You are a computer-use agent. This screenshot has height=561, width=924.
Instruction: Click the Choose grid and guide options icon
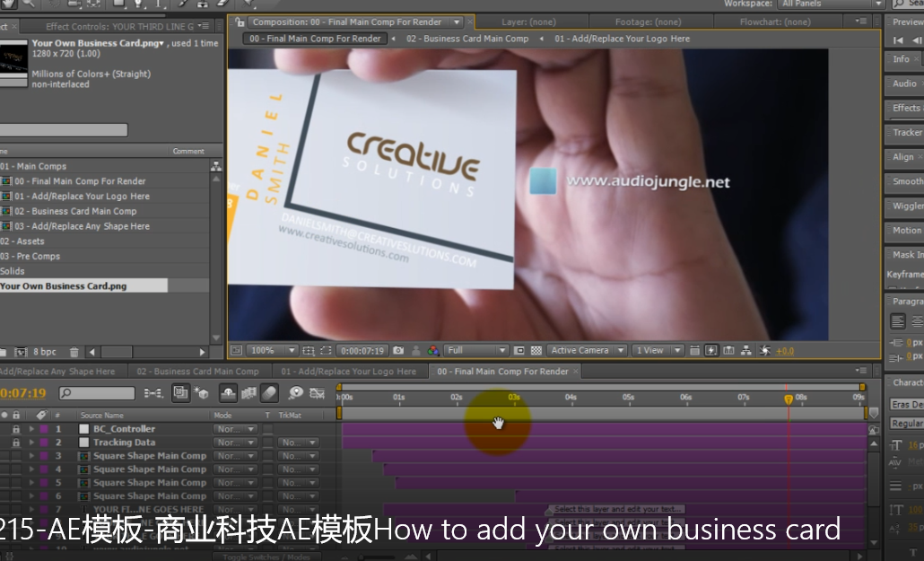(x=309, y=350)
